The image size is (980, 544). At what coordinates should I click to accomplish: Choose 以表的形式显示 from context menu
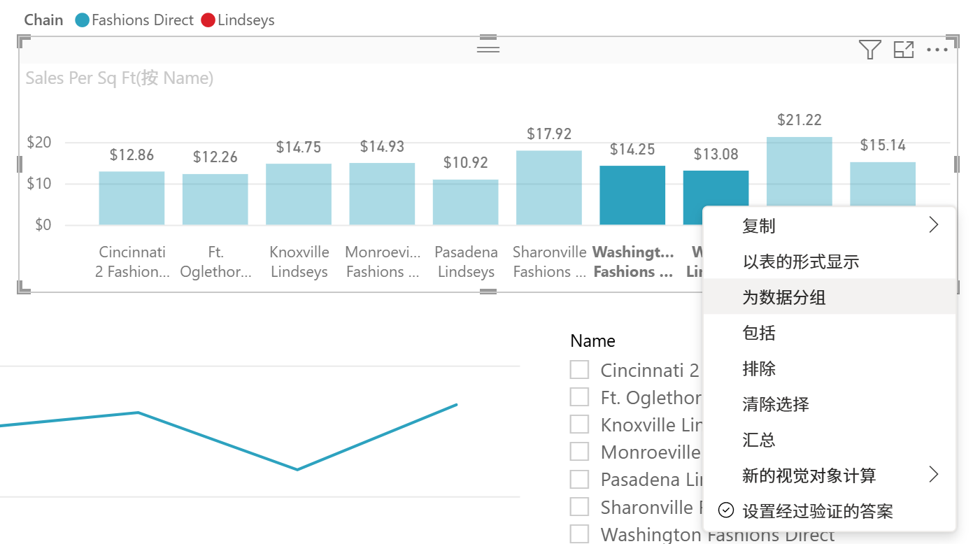[x=829, y=262]
